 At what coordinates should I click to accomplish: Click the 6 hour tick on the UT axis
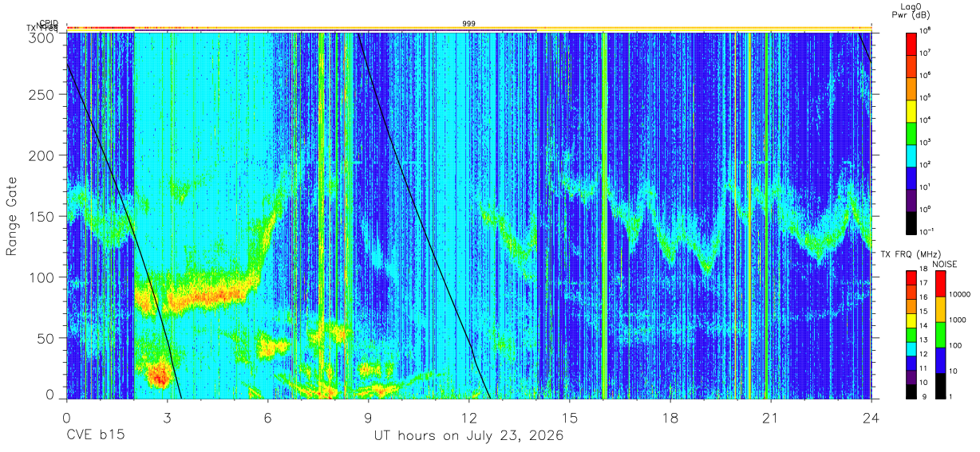[267, 417]
